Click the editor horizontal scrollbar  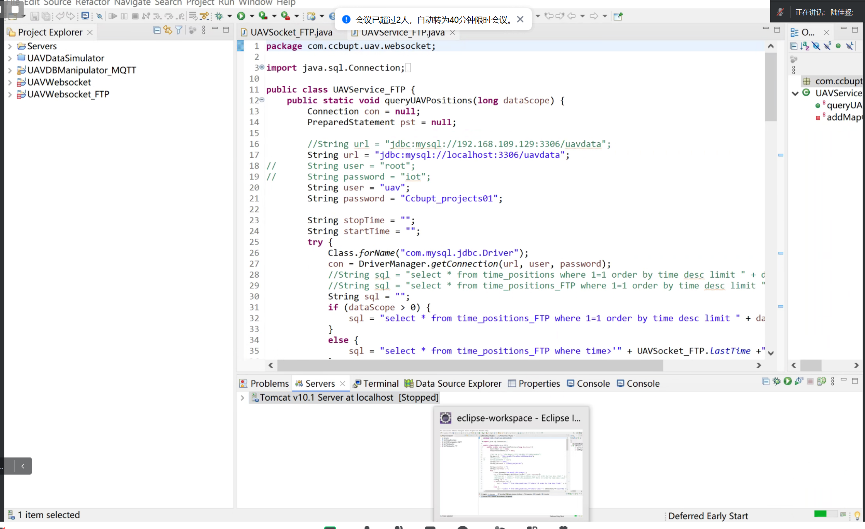point(469,365)
